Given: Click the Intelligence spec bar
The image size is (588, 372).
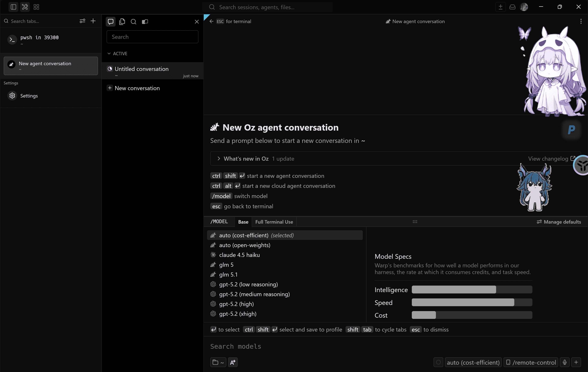Looking at the screenshot, I should point(472,289).
